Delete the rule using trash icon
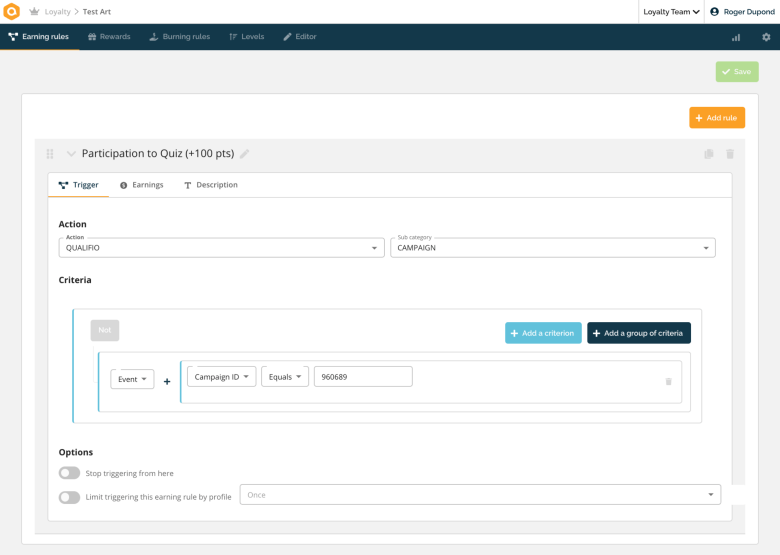Viewport: 780px width, 555px height. click(730, 154)
